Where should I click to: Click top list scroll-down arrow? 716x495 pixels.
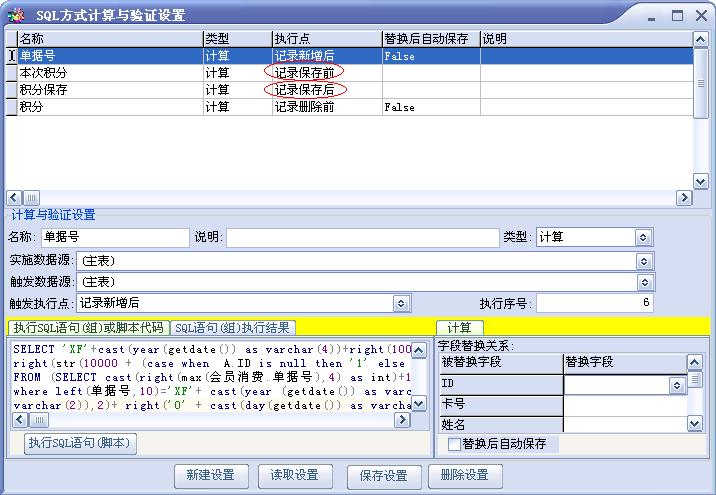(x=700, y=181)
